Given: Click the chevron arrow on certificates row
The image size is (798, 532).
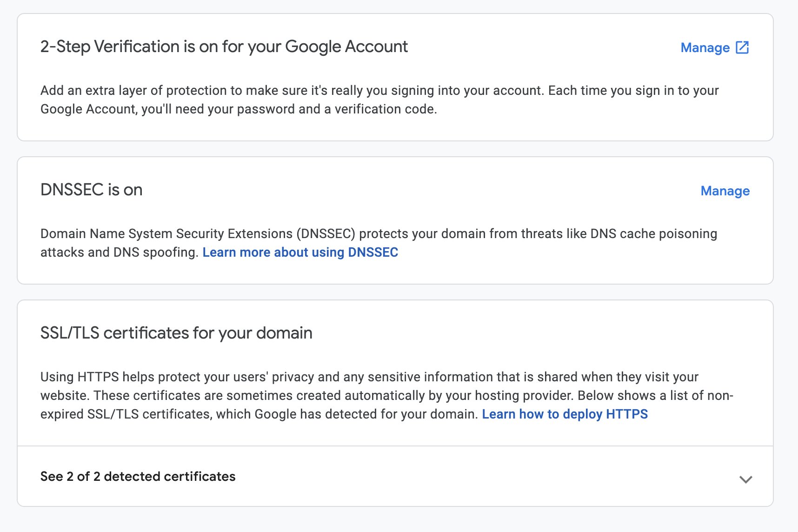Looking at the screenshot, I should [x=745, y=479].
